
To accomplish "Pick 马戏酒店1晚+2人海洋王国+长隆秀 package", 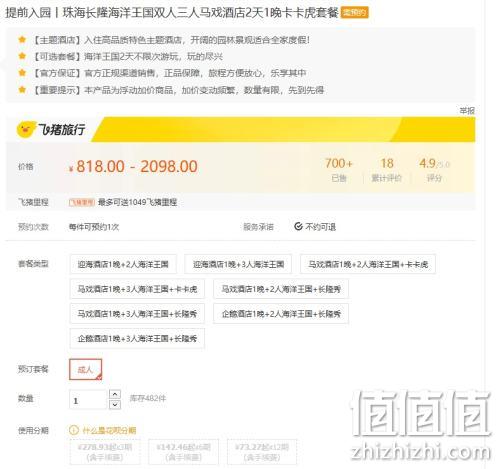I will click(281, 289).
